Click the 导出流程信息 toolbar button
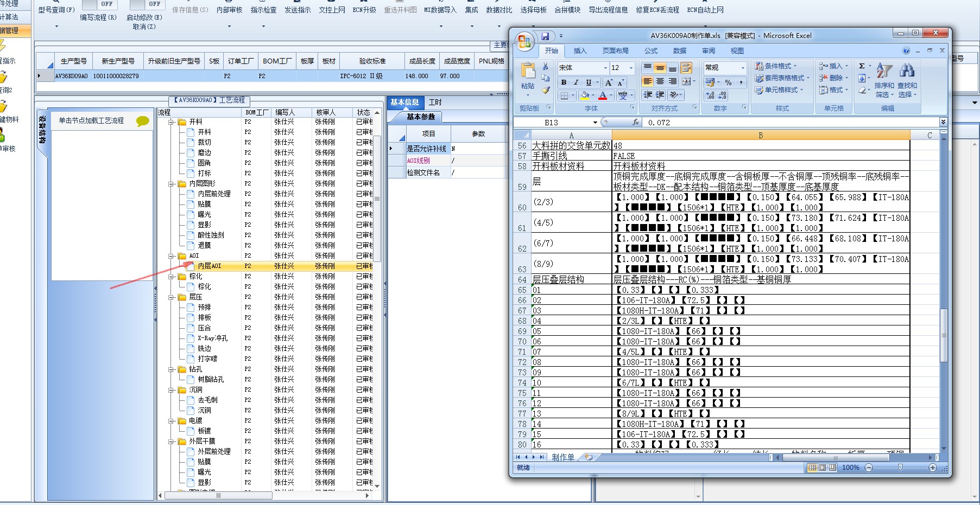 point(608,10)
